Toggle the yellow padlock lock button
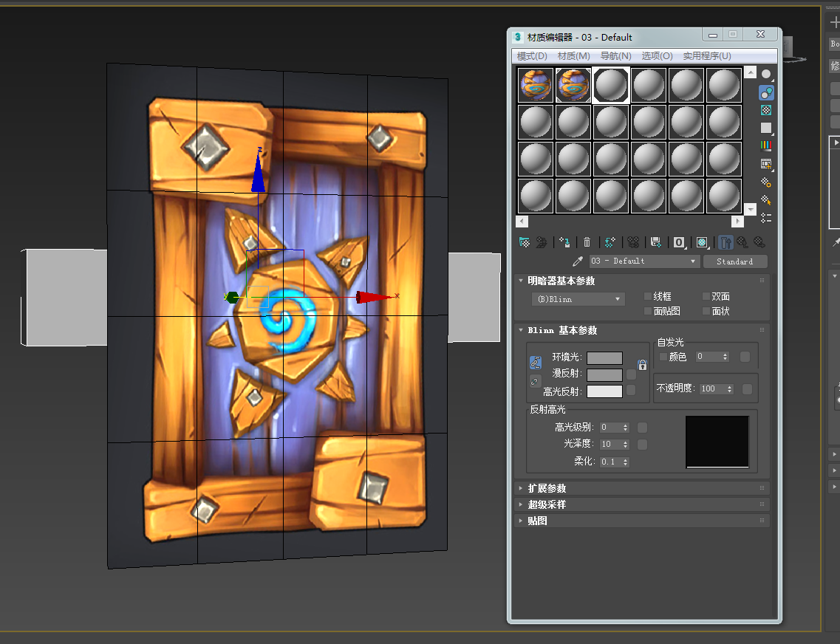840x644 pixels. pos(642,365)
